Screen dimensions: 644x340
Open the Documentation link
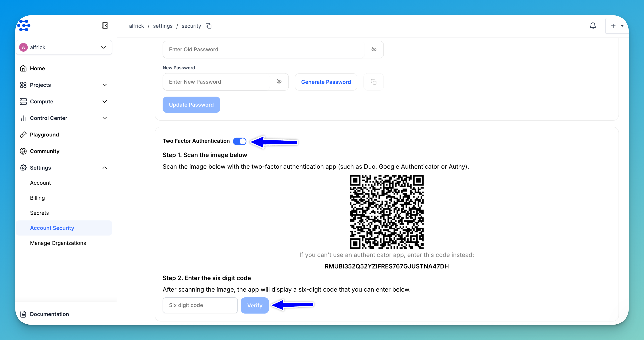point(49,314)
